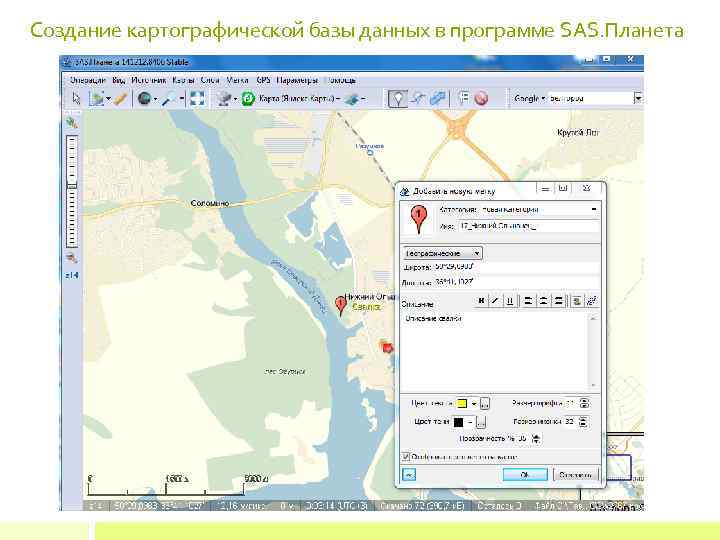Click the marker icon preview in dialog
Image resolution: width=720 pixels, height=540 pixels.
click(x=418, y=219)
